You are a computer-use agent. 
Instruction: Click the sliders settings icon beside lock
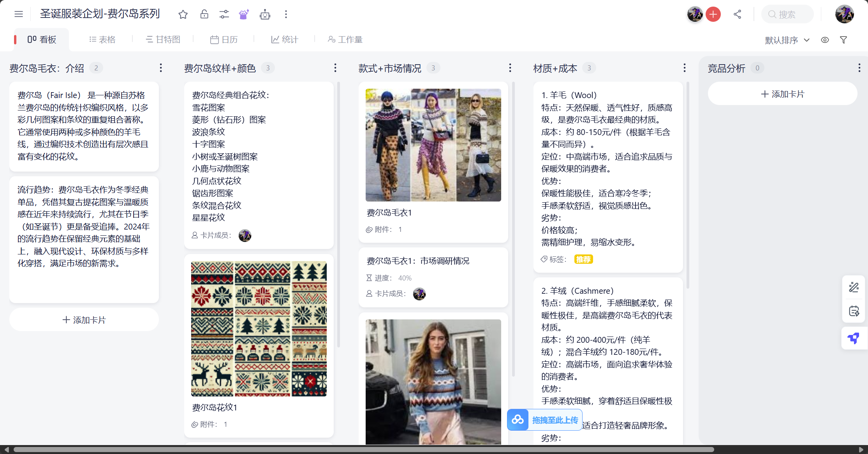[x=224, y=14]
